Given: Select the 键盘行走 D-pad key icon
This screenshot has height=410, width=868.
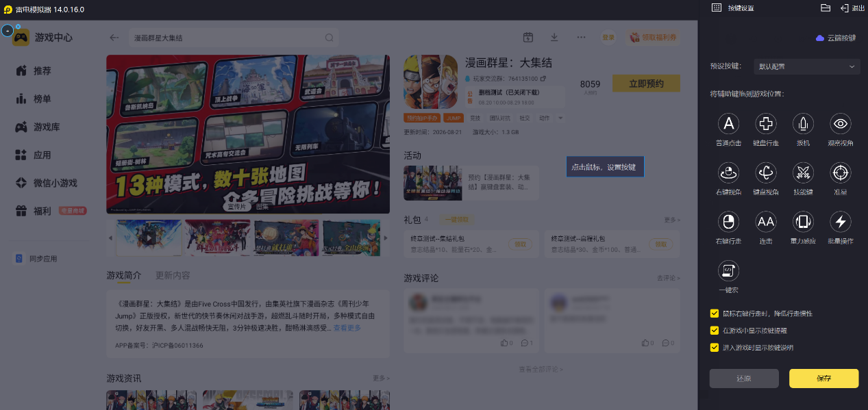Looking at the screenshot, I should click(x=766, y=124).
